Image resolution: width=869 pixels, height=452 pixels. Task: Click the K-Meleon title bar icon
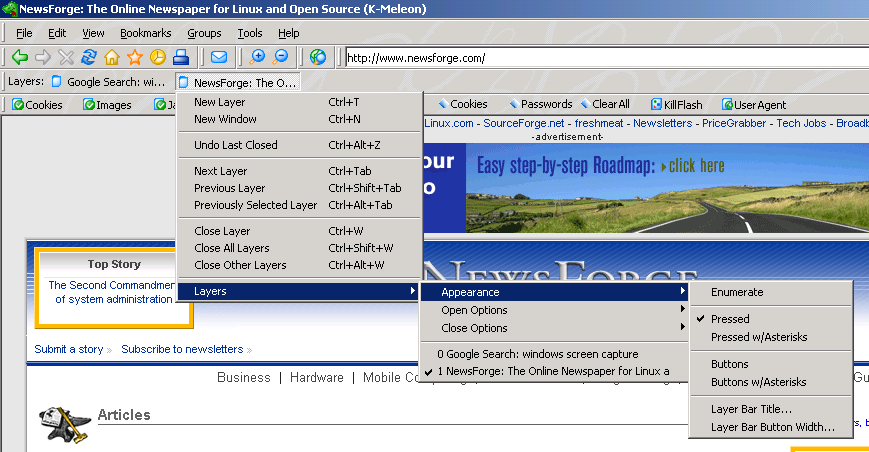[x=9, y=9]
